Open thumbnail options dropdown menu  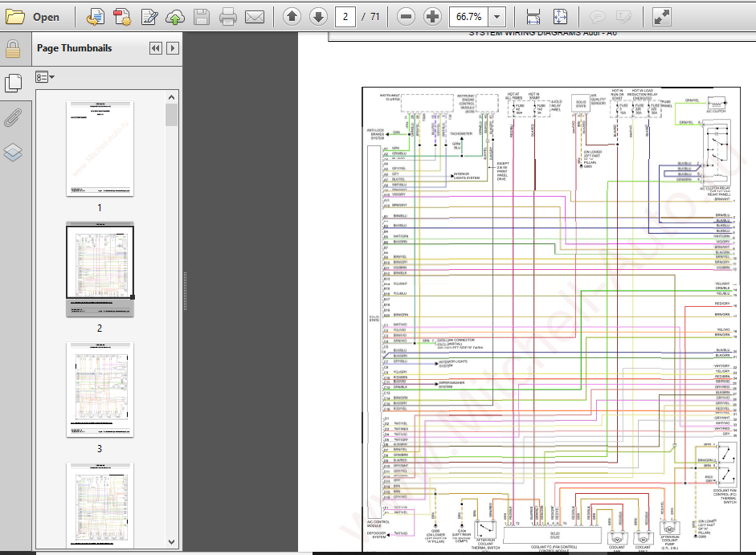[45, 77]
